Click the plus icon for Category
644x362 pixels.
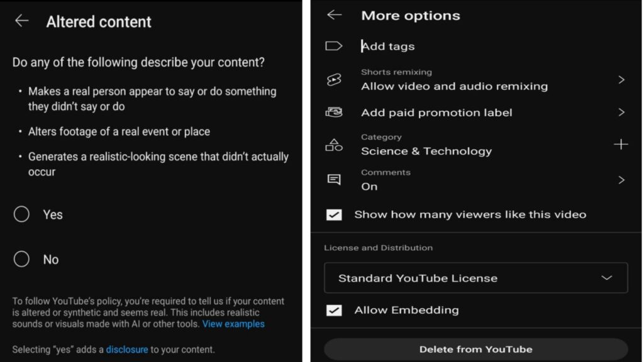[x=620, y=145]
